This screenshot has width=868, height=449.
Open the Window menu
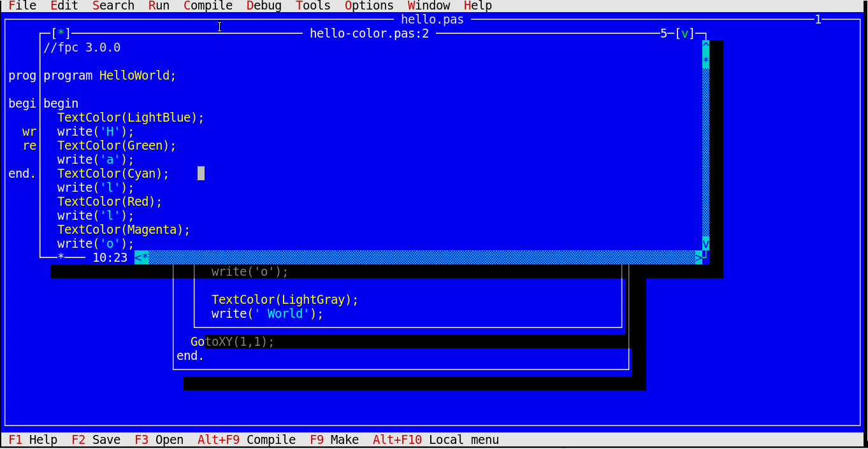click(x=429, y=6)
